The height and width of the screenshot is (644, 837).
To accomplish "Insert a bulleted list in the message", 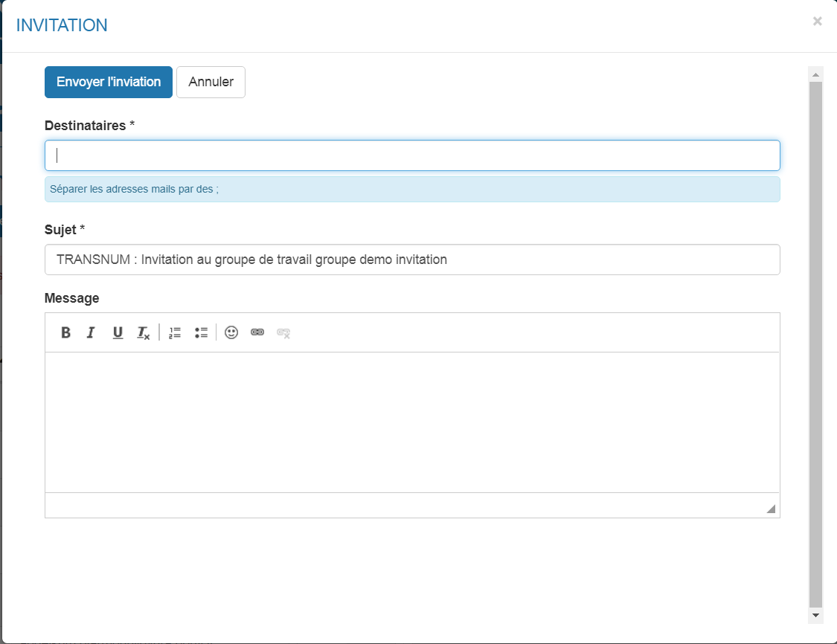I will (x=201, y=332).
